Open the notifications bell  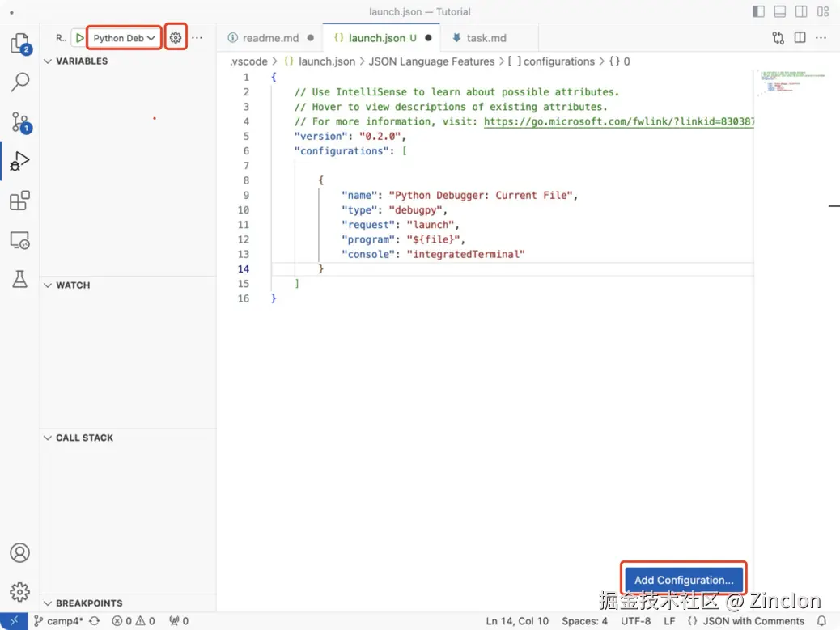[x=821, y=621]
